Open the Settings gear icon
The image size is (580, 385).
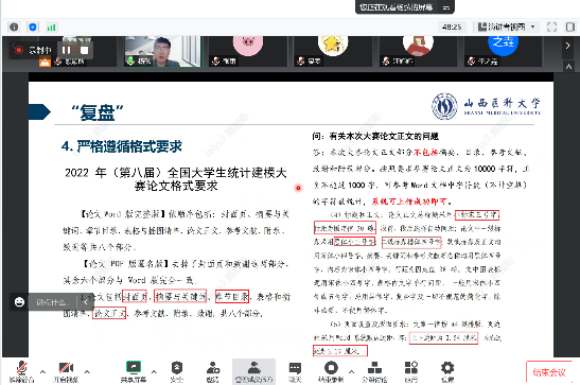(x=447, y=372)
